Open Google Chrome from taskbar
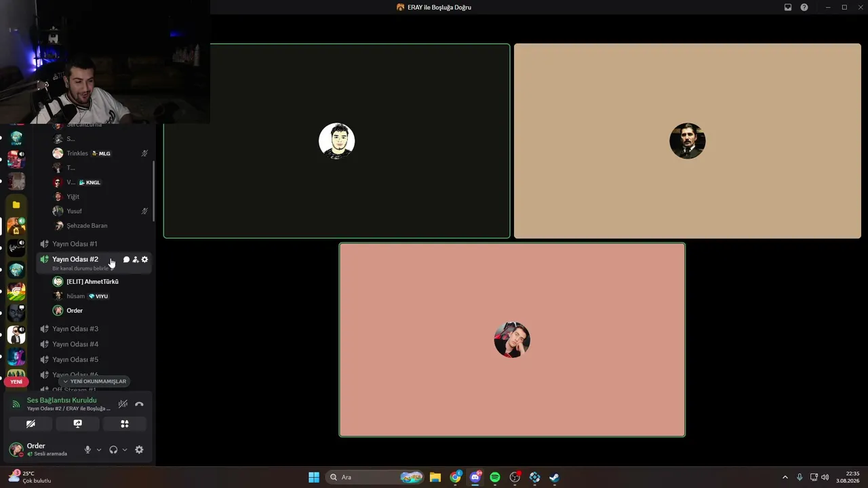The width and height of the screenshot is (868, 488). (455, 477)
